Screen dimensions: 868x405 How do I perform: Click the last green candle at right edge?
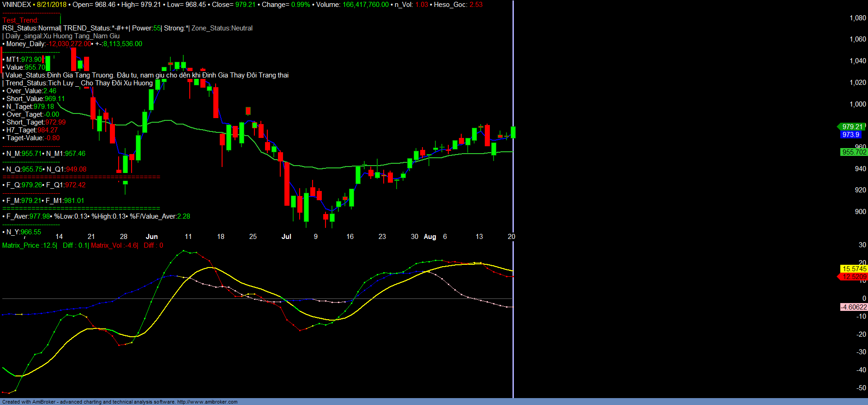(513, 132)
